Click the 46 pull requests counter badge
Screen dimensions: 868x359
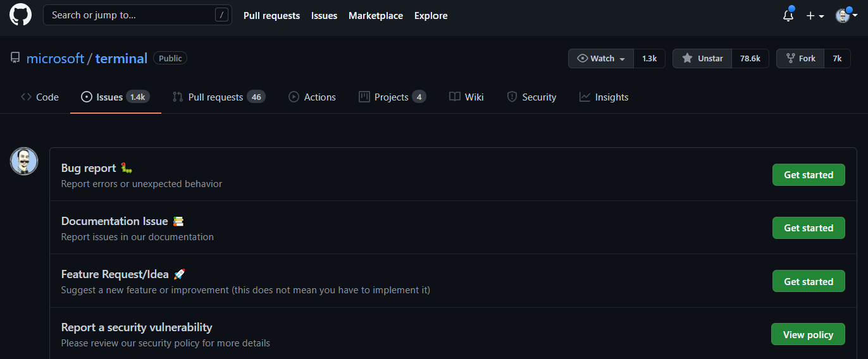(256, 97)
